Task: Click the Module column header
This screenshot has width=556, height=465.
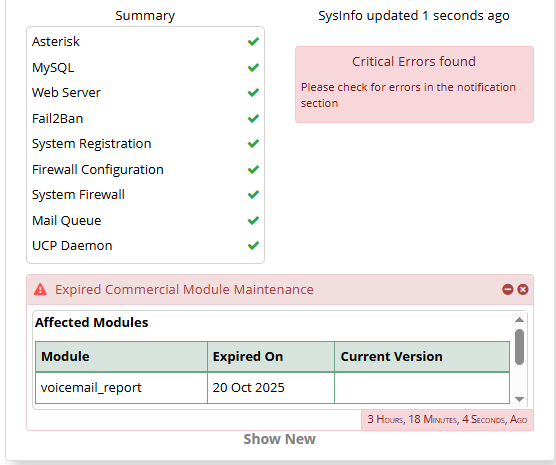Action: (x=121, y=356)
